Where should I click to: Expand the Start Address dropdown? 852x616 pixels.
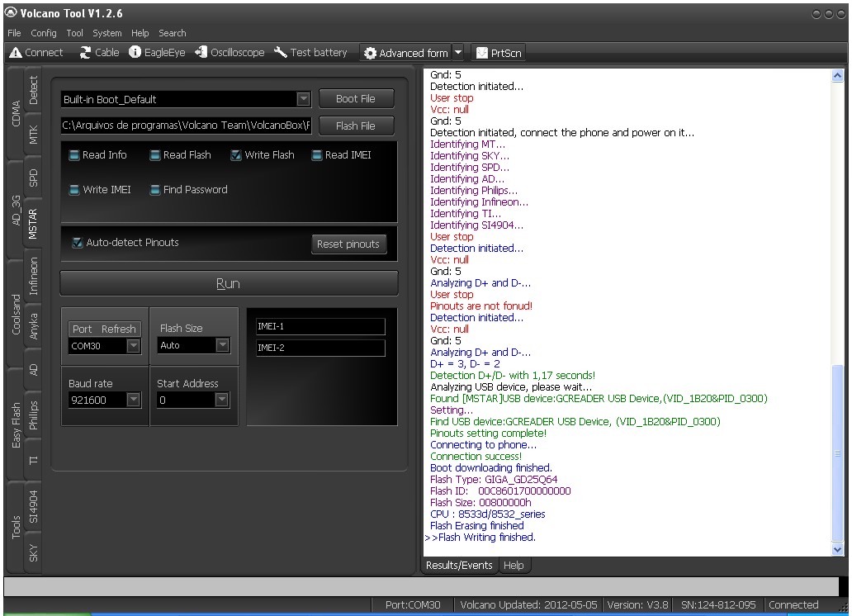tap(222, 400)
